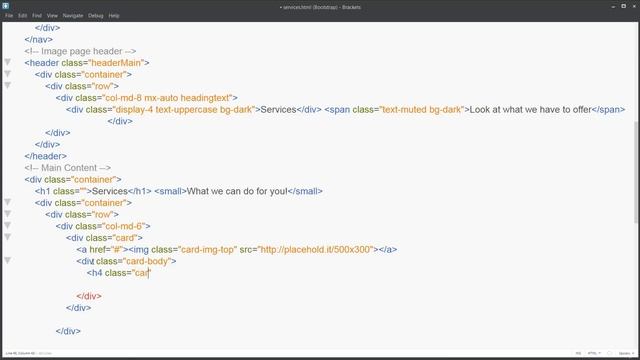Open the Help menu
640x360 pixels.
pos(114,16)
